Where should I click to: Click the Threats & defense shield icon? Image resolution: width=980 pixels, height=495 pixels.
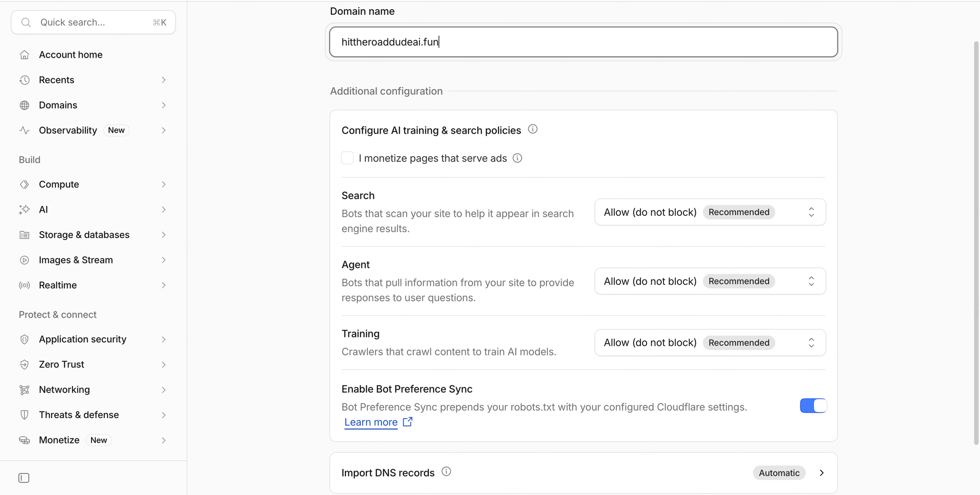pyautogui.click(x=24, y=415)
